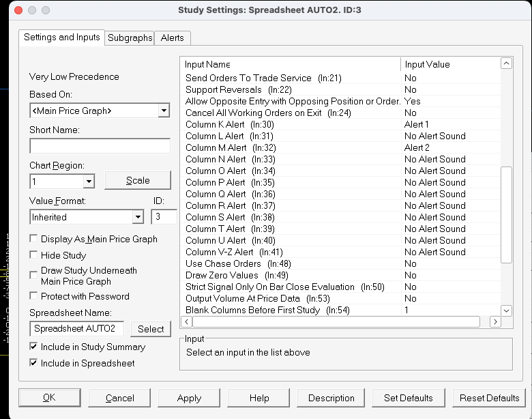Click the Select spreadsheet button
This screenshot has height=419, width=532.
click(151, 329)
